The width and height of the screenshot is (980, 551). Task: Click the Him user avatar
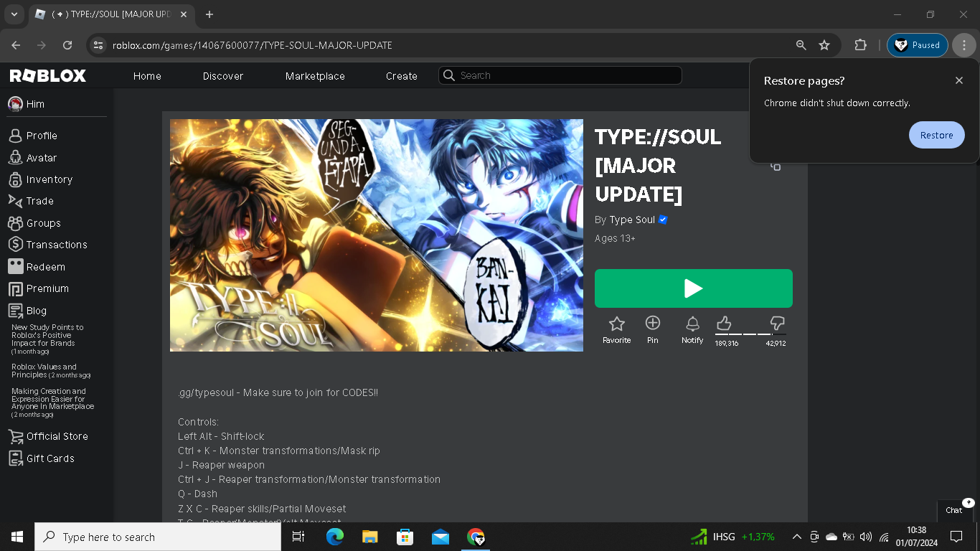pos(15,104)
